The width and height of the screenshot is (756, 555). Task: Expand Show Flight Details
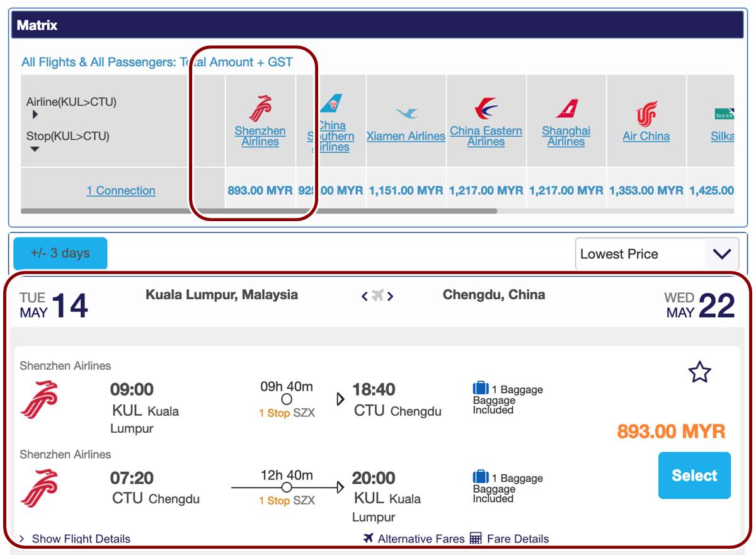point(75,539)
